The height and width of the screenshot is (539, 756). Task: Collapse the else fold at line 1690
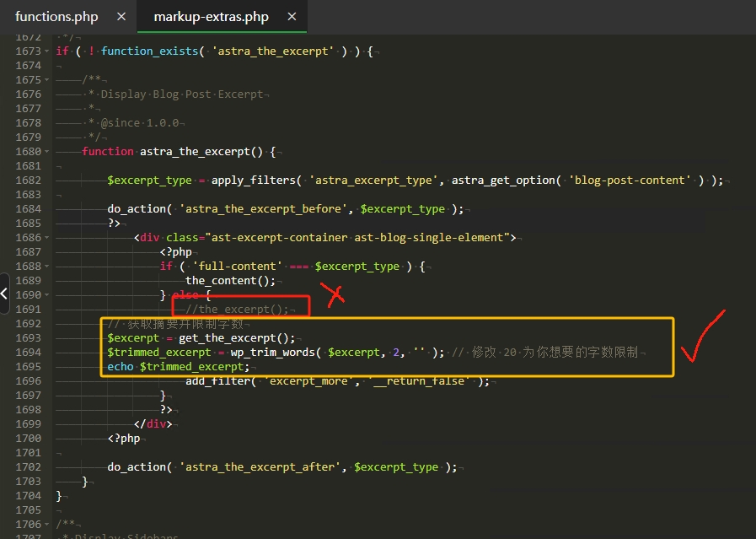[46, 295]
